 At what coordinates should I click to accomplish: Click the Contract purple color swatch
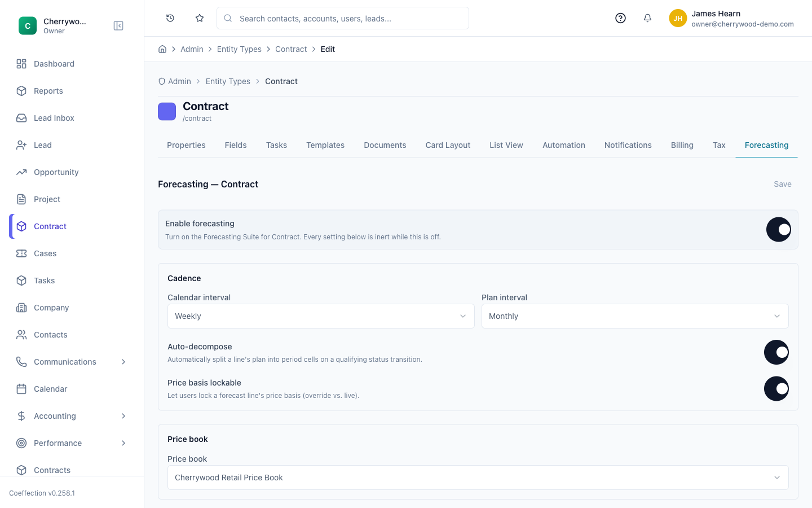point(167,111)
